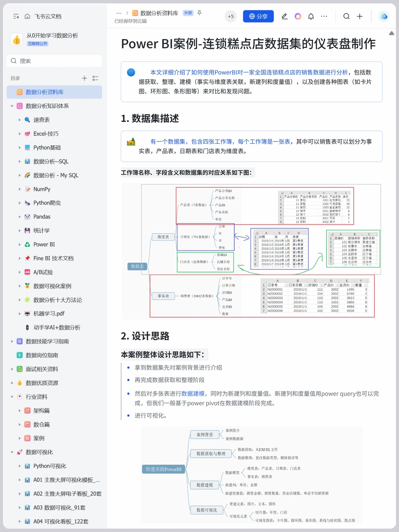Create new document with the plus icon
399x532 pixels.
pyautogui.click(x=359, y=16)
